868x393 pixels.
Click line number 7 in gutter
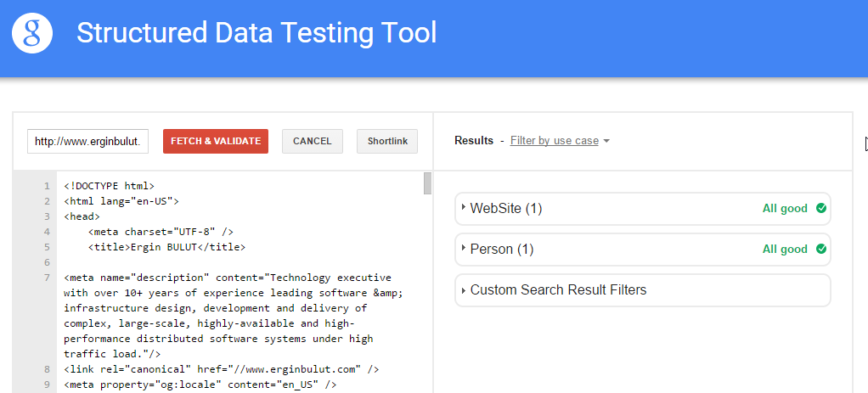47,278
